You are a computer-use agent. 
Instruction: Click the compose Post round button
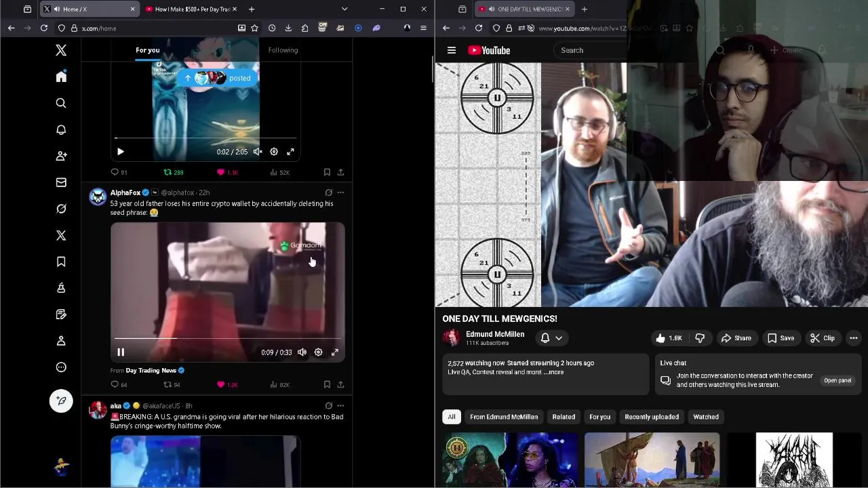pos(61,401)
